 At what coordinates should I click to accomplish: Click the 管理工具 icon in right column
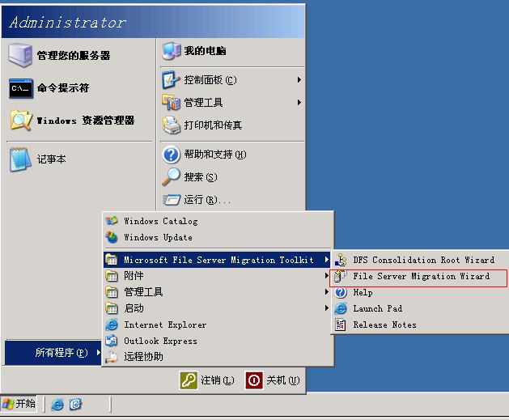pos(171,103)
